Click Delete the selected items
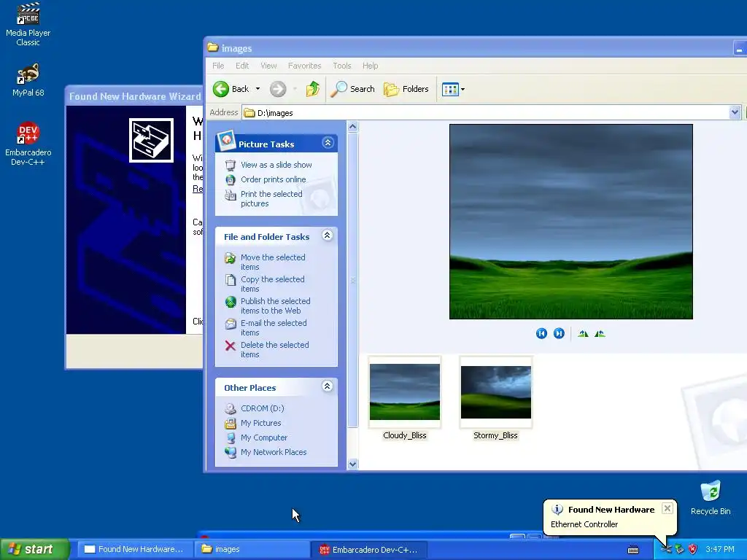Viewport: 747px width, 560px height. click(x=274, y=349)
